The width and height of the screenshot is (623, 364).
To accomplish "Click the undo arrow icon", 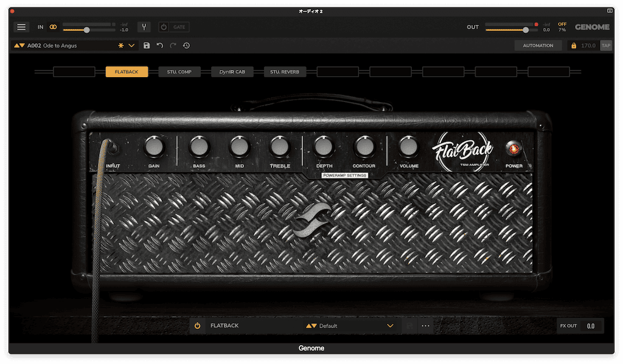I will click(x=160, y=46).
